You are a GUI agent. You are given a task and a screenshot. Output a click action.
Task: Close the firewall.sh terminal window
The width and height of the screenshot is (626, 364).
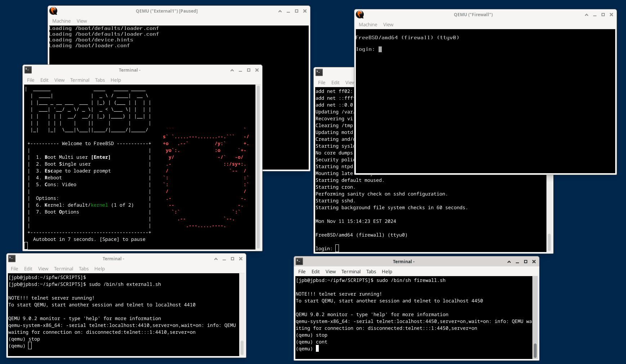[534, 262]
